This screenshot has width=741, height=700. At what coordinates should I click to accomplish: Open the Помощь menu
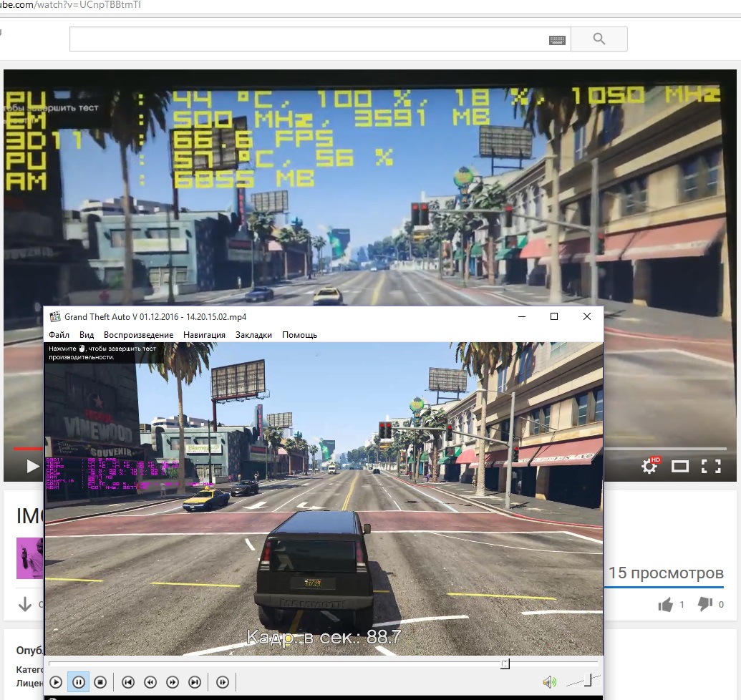click(x=299, y=335)
